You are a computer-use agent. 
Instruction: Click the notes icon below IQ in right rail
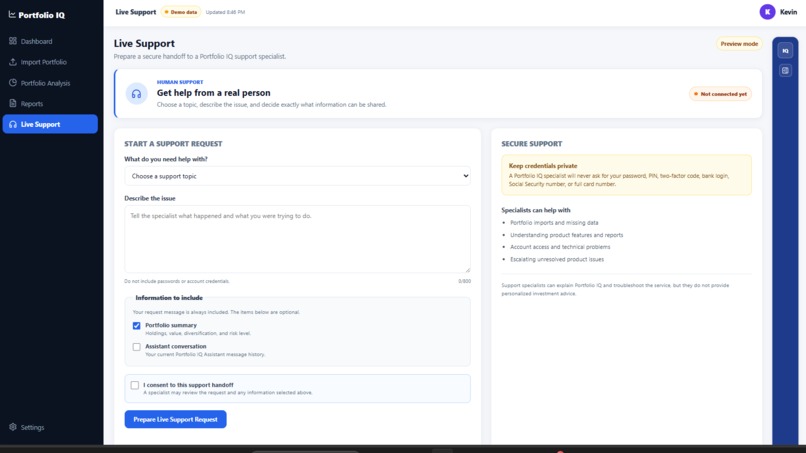pos(785,70)
